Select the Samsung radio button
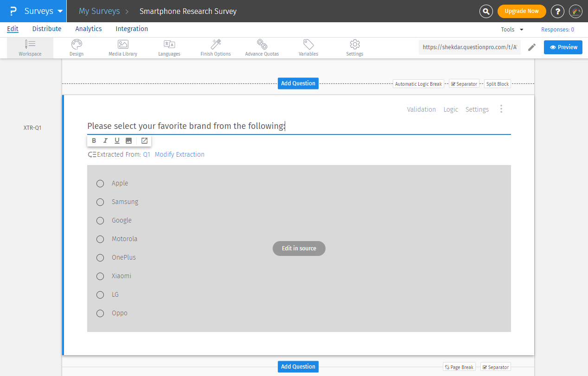Image resolution: width=588 pixels, height=376 pixels. point(100,202)
